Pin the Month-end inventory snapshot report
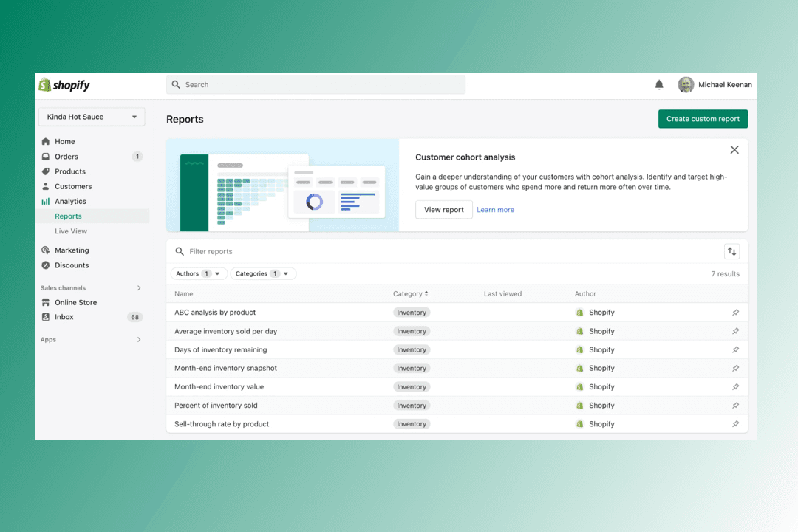This screenshot has width=798, height=532. coord(735,368)
